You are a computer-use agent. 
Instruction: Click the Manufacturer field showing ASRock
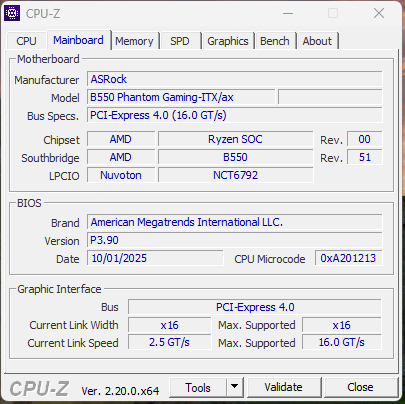235,79
